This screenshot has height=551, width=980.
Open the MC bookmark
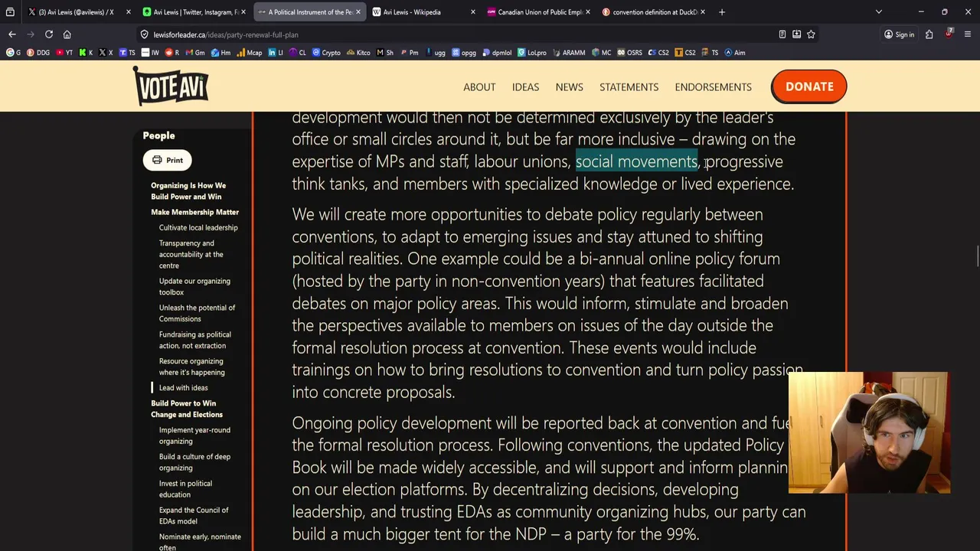click(x=602, y=53)
